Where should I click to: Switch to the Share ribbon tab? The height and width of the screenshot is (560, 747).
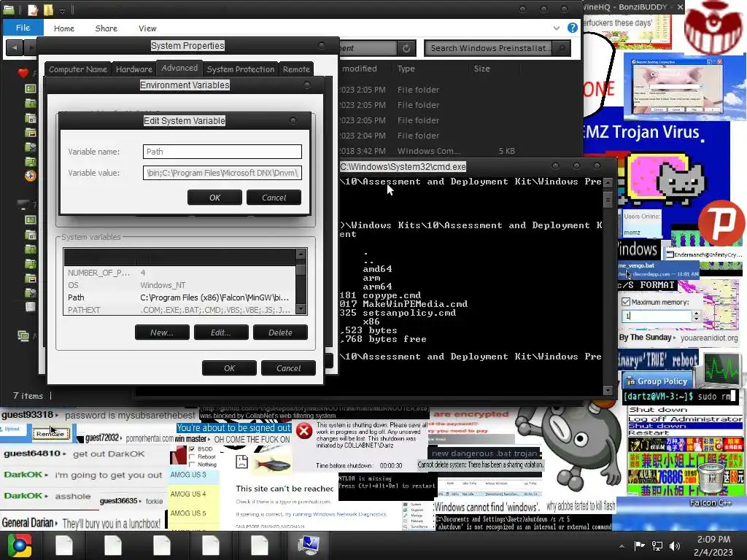coord(107,28)
